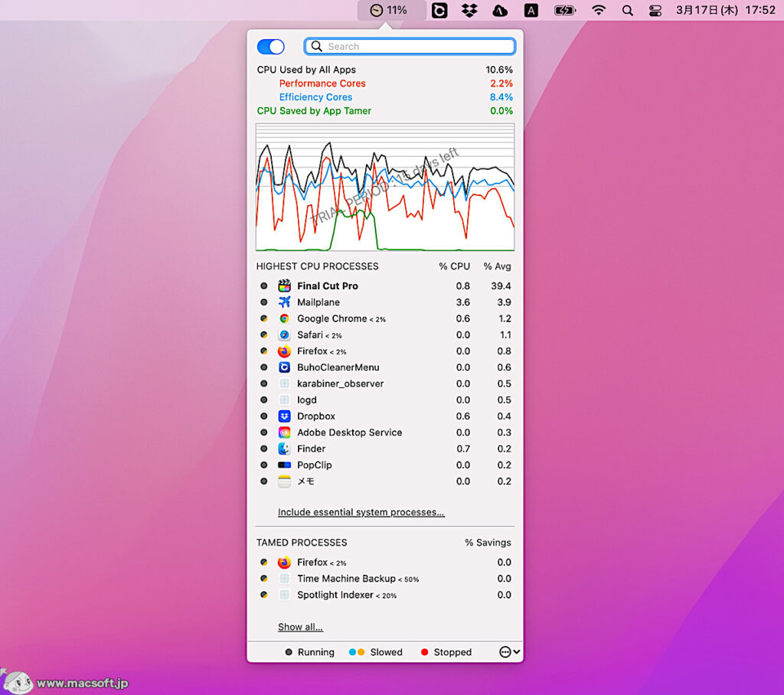Click the Safari compass icon
This screenshot has width=784, height=695.
coord(284,334)
